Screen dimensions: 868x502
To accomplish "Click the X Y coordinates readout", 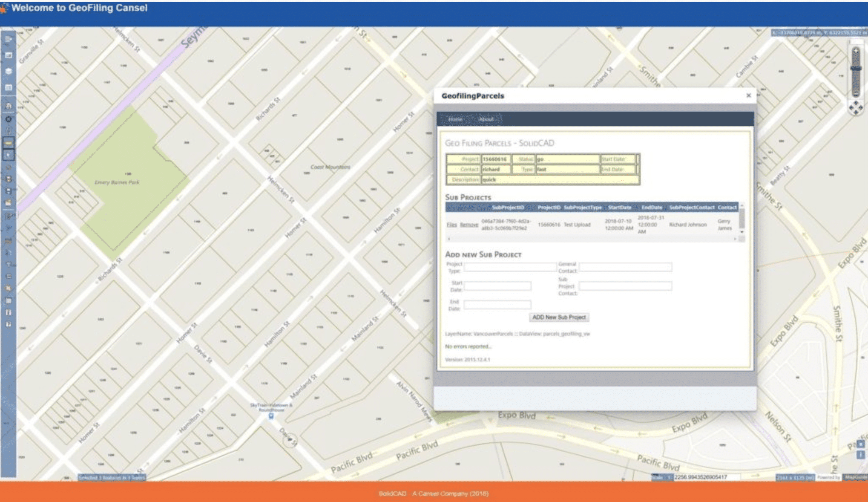I will pyautogui.click(x=819, y=33).
